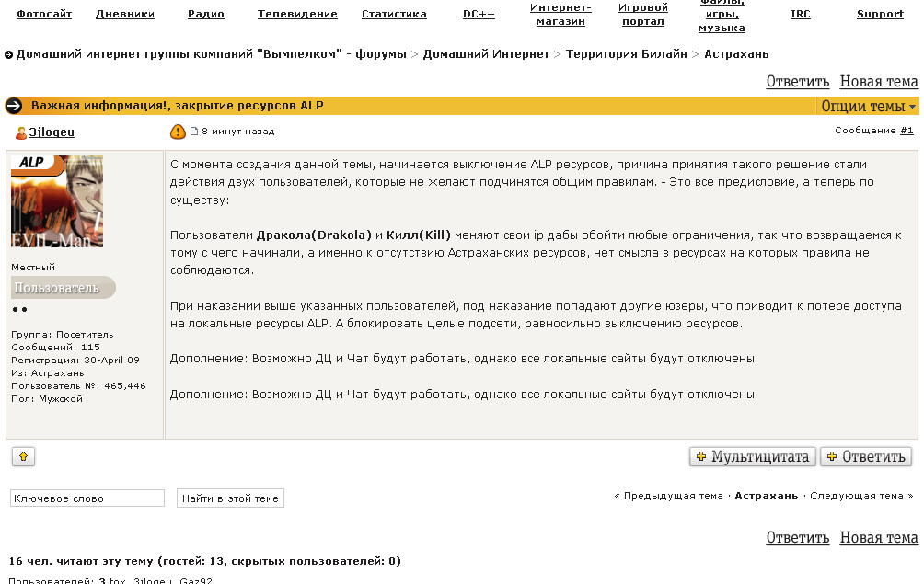Click topic title 'Важная информация!, закрытие ресурсов ALP'
Screen dimensions: 924x584
pyautogui.click(x=178, y=106)
